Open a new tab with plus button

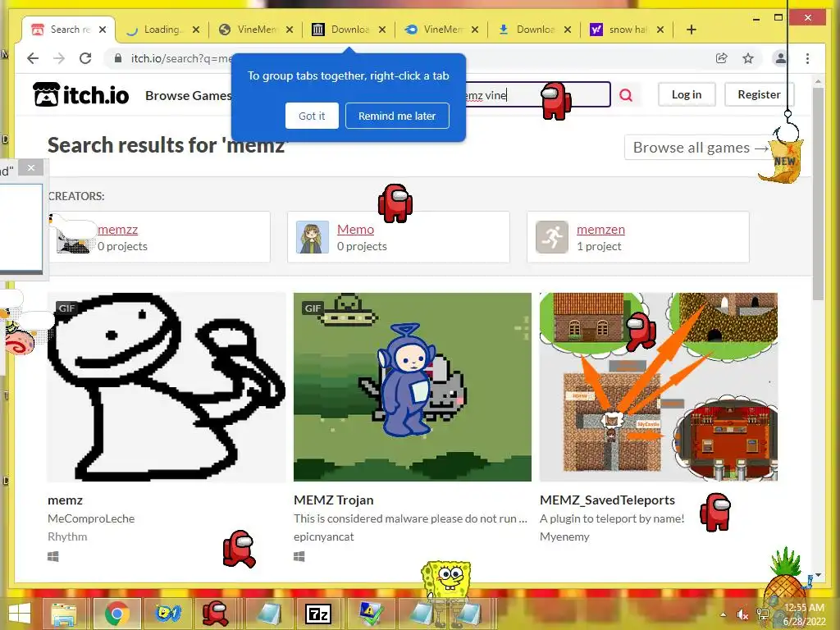pyautogui.click(x=691, y=30)
